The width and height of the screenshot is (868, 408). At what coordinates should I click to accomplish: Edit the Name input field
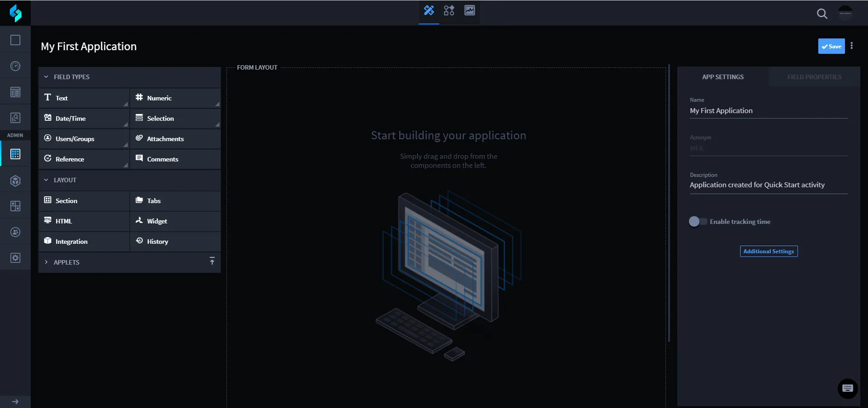pyautogui.click(x=769, y=111)
